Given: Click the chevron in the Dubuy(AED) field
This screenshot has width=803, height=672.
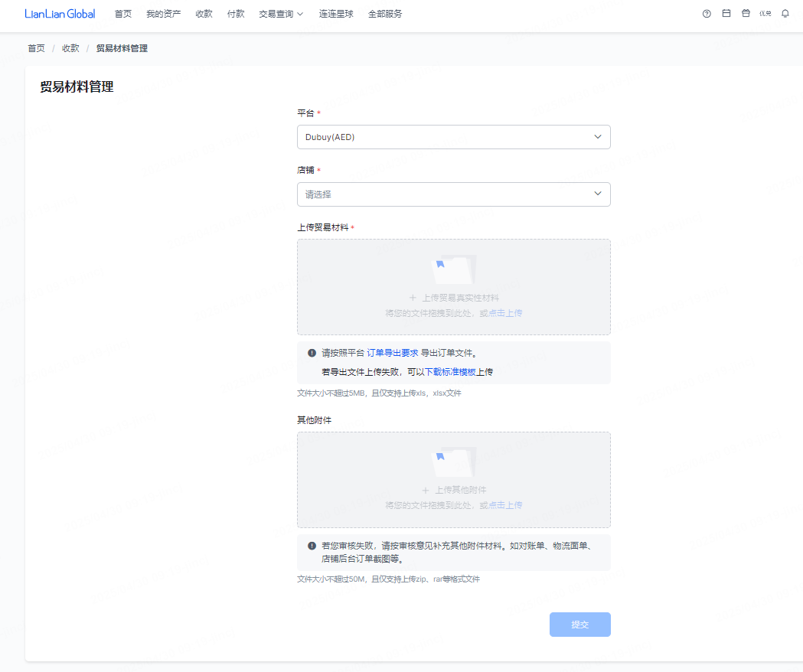Looking at the screenshot, I should click(598, 137).
